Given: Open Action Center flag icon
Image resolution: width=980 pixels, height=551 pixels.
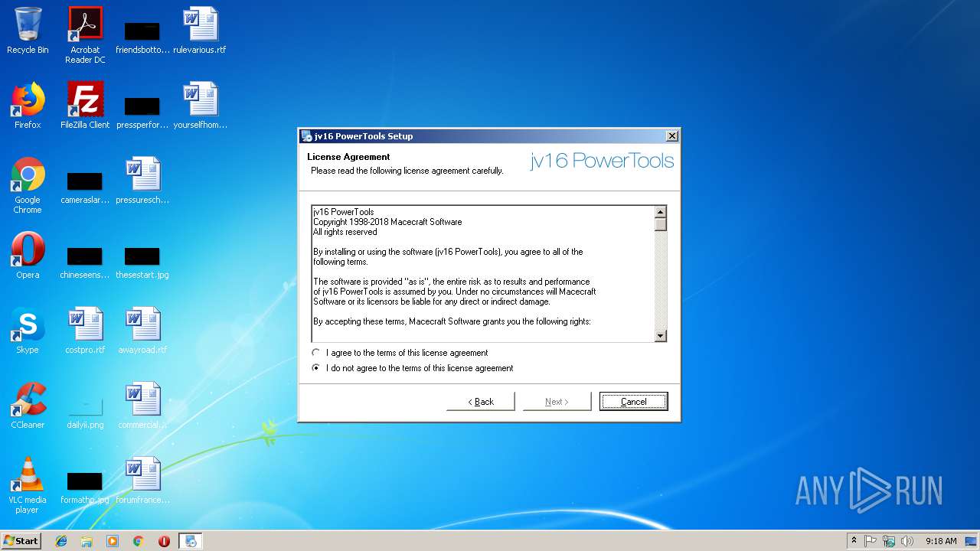Looking at the screenshot, I should pos(871,541).
